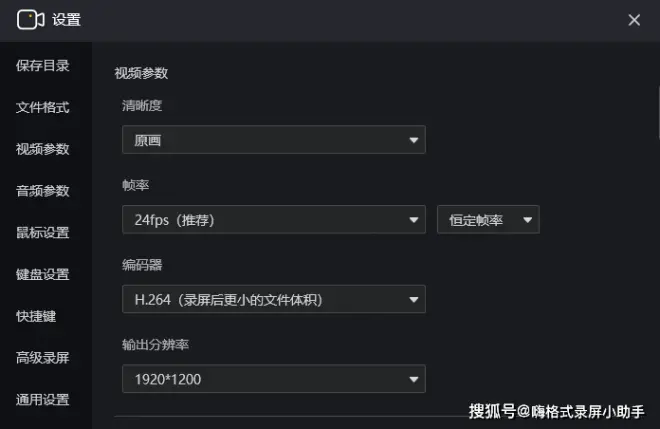660x429 pixels.
Task: Expand the 1920*1200 output resolution dropdown
Action: (274, 379)
